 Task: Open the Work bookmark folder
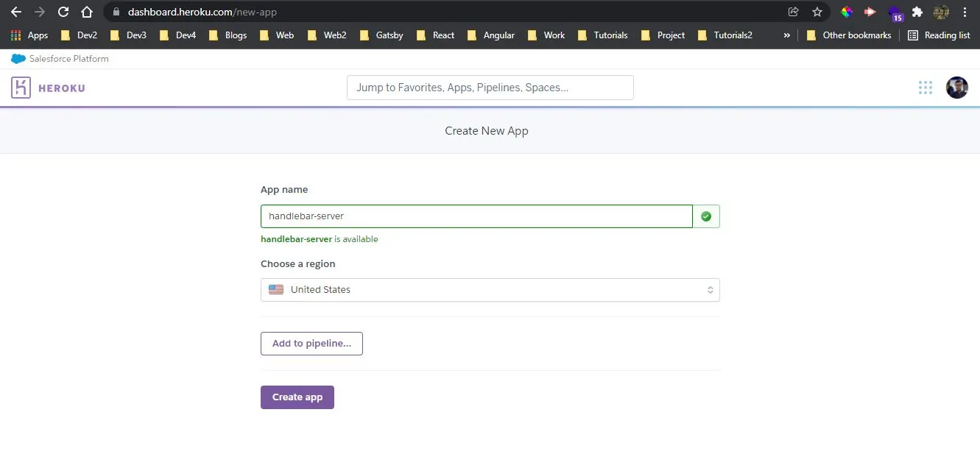point(546,35)
